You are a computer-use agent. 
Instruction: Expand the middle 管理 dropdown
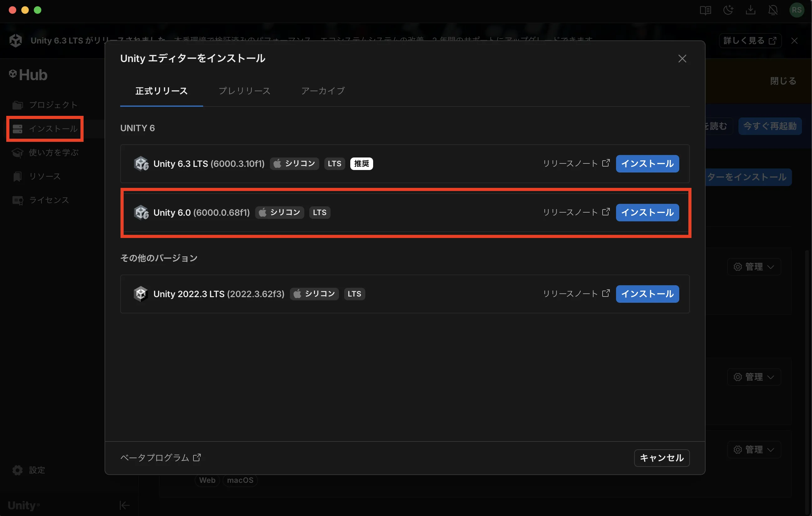(x=754, y=377)
